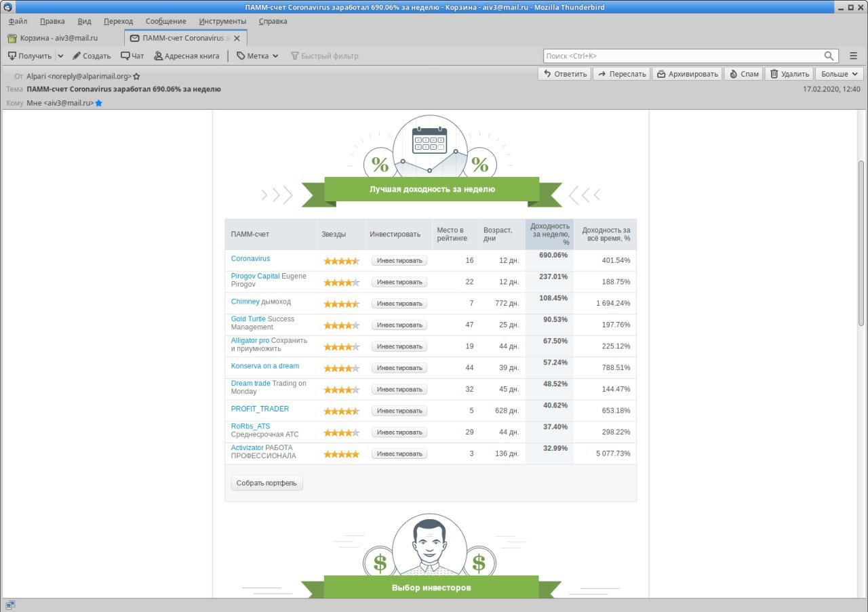Screen dimensions: 868x612
Task: Open the Инструменты menu
Action: point(222,21)
